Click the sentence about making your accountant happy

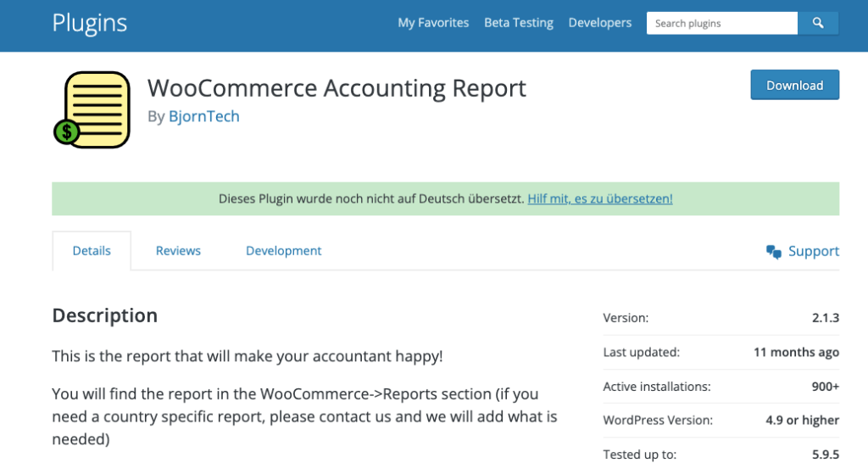[x=248, y=356]
